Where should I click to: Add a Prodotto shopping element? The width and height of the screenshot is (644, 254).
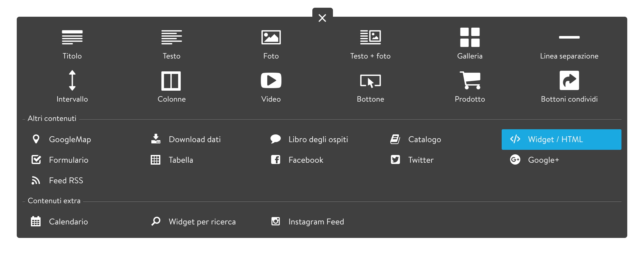[470, 86]
